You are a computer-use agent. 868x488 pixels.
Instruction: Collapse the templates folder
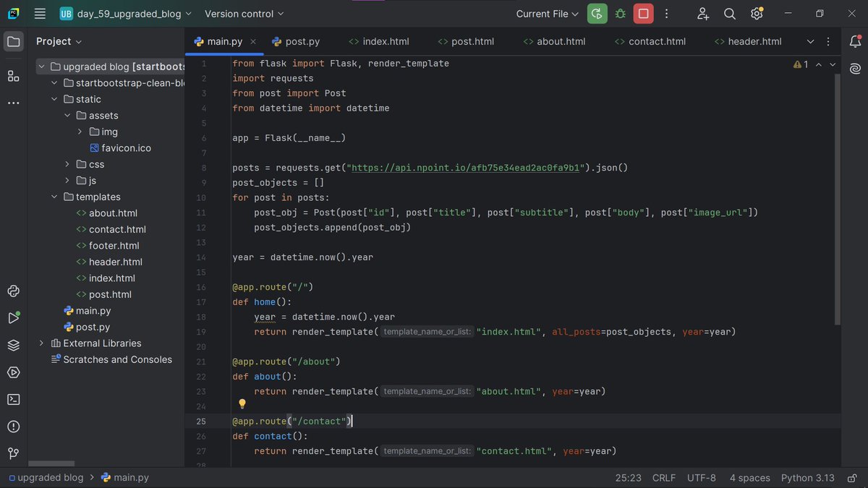coord(54,197)
